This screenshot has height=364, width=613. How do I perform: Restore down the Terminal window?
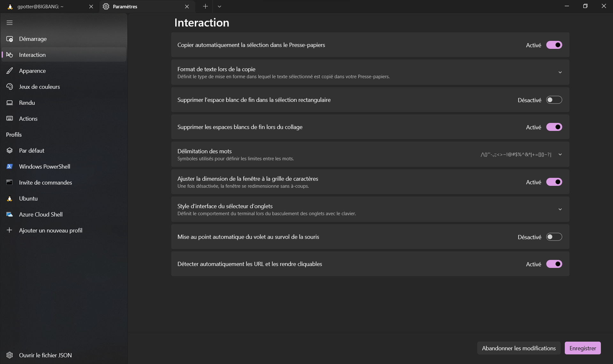tap(585, 6)
